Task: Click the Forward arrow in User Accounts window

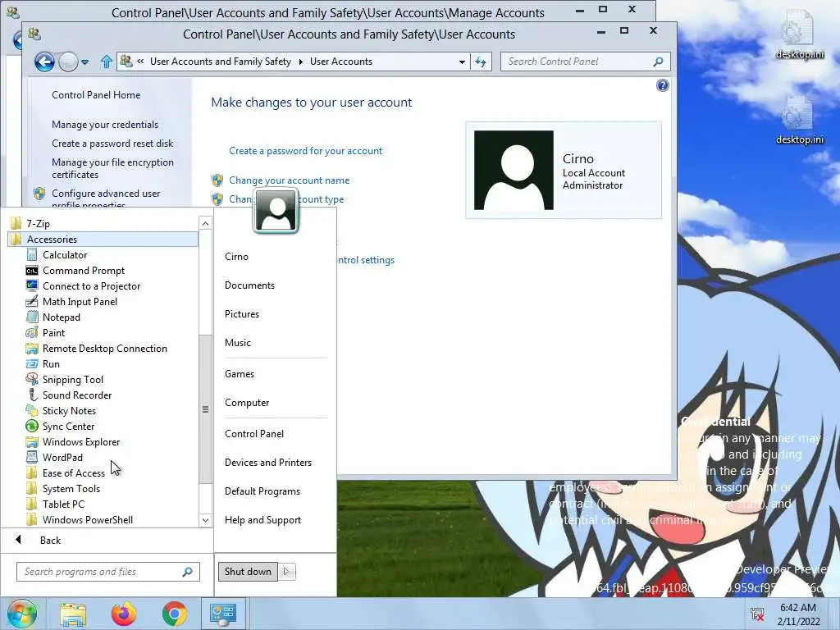Action: coord(68,62)
